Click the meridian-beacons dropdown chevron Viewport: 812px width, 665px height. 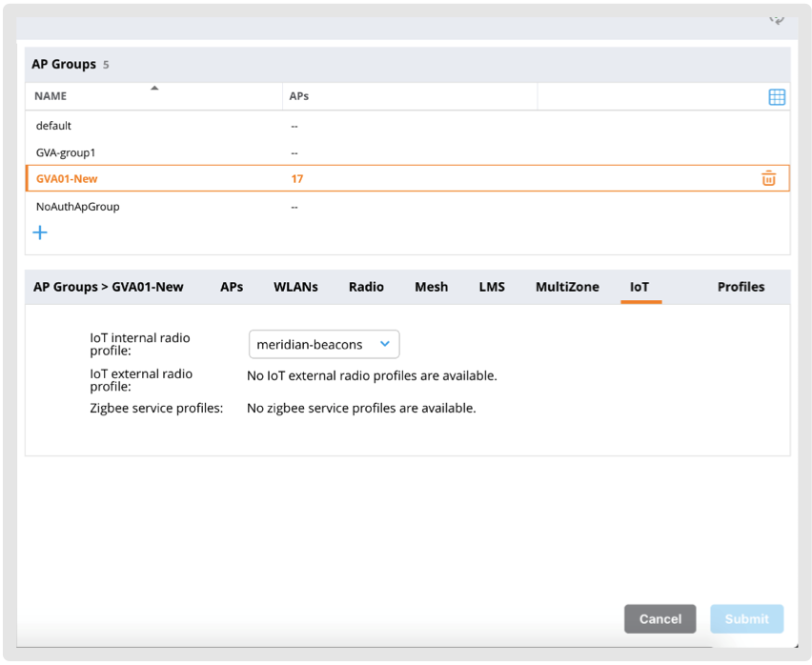[x=385, y=344]
